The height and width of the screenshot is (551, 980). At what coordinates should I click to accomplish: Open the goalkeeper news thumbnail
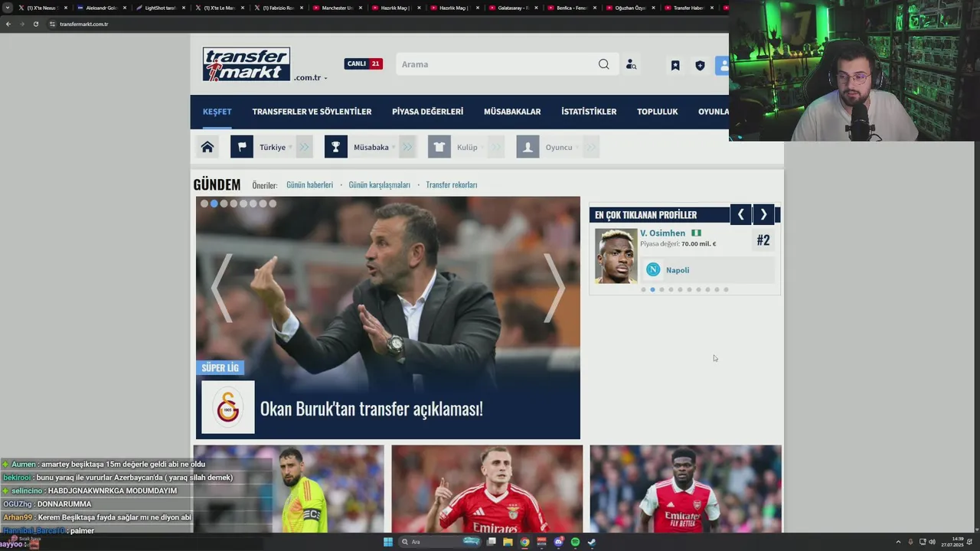[289, 488]
